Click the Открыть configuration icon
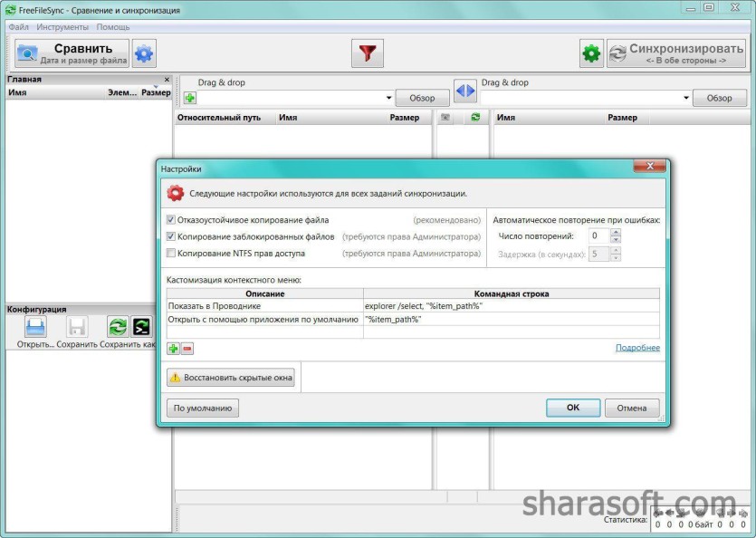The height and width of the screenshot is (538, 756). tap(35, 328)
